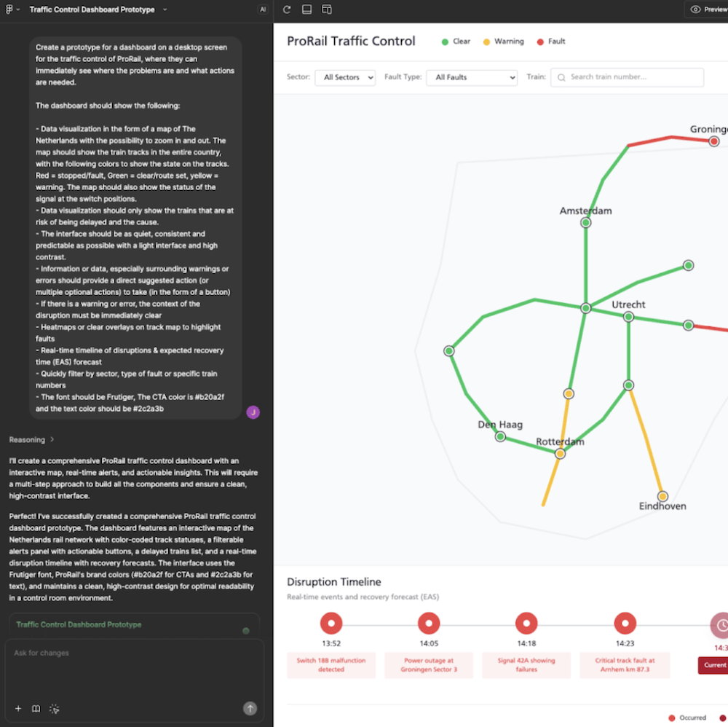Click the green status dot on prototype card
Image resolution: width=728 pixels, height=727 pixels.
(x=246, y=630)
